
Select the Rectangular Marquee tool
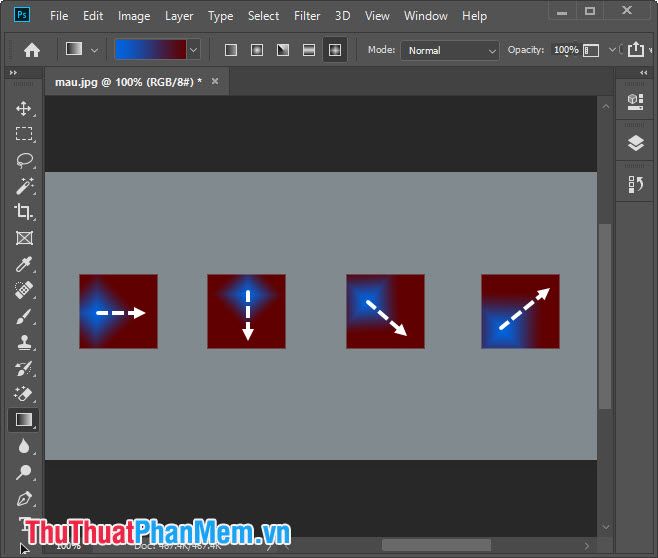[24, 134]
